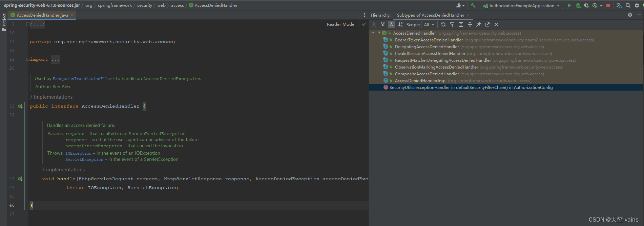Select BearerTokenAccessDeniedHandler in hierarchy tree
This screenshot has width=644, height=226.
(x=506, y=40)
